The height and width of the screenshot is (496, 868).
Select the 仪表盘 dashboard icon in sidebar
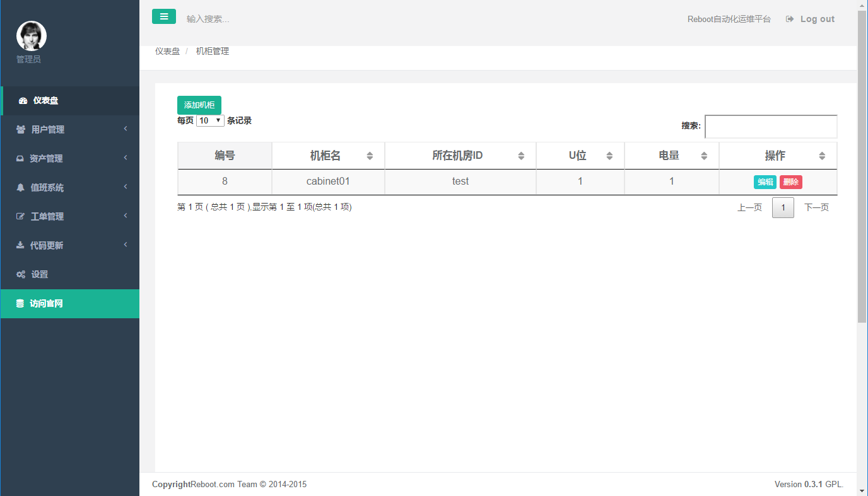tap(24, 101)
